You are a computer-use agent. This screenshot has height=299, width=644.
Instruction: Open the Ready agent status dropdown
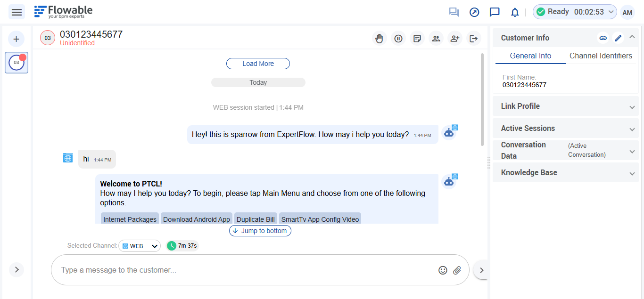point(575,12)
